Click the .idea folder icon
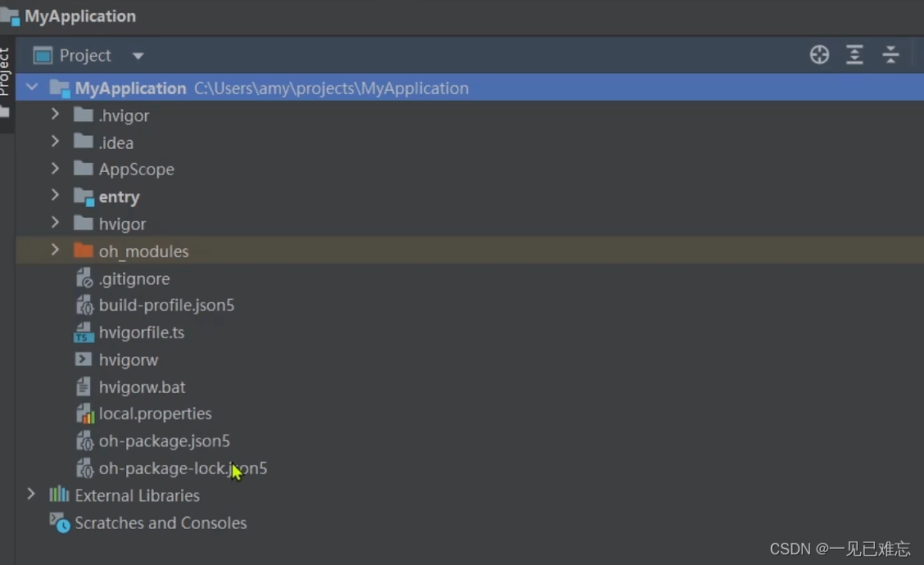924x565 pixels. [83, 142]
